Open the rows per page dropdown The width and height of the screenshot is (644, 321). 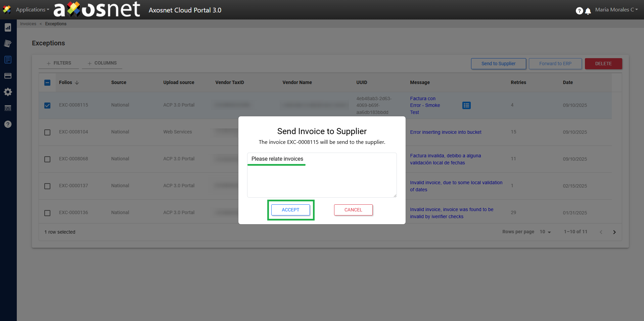click(x=545, y=232)
